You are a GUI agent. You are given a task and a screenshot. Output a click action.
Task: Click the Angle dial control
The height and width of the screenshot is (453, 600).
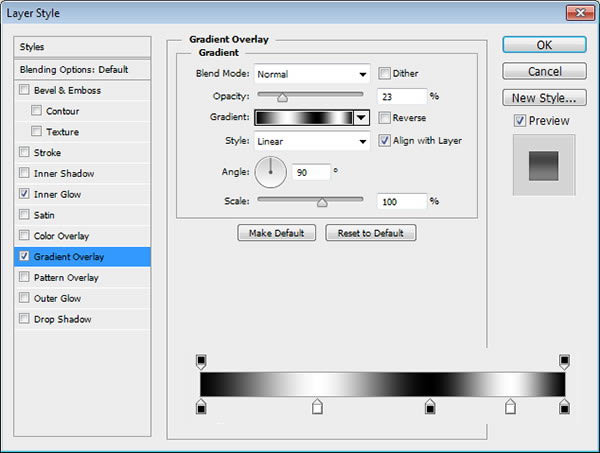click(271, 172)
